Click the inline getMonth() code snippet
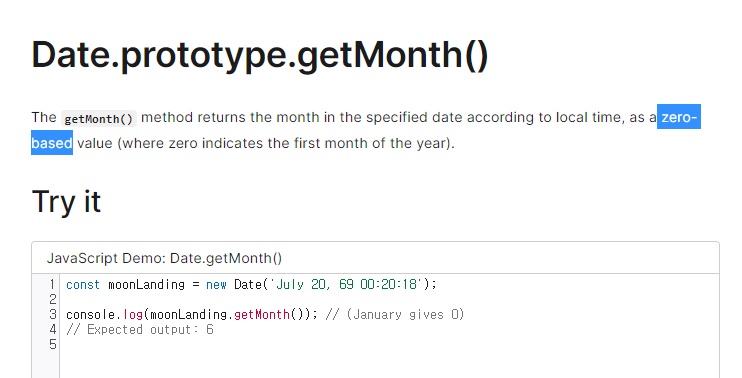The width and height of the screenshot is (742, 378). pos(99,118)
